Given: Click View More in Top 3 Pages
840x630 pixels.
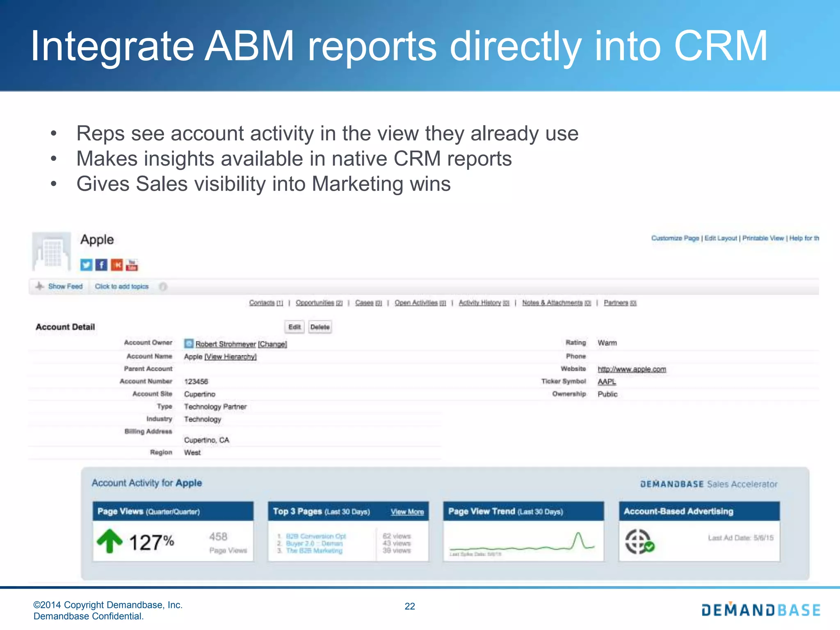Looking at the screenshot, I should (407, 512).
